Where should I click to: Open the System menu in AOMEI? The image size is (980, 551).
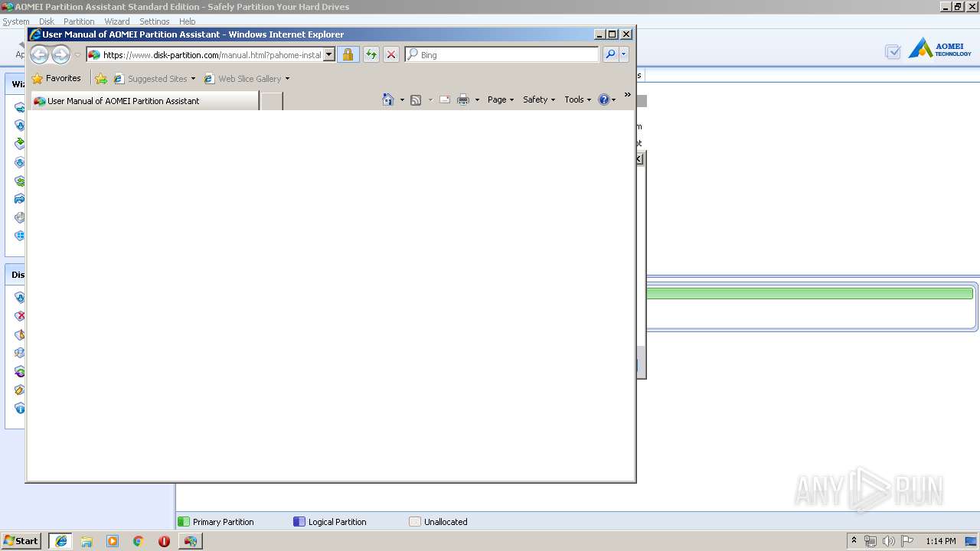point(15,21)
